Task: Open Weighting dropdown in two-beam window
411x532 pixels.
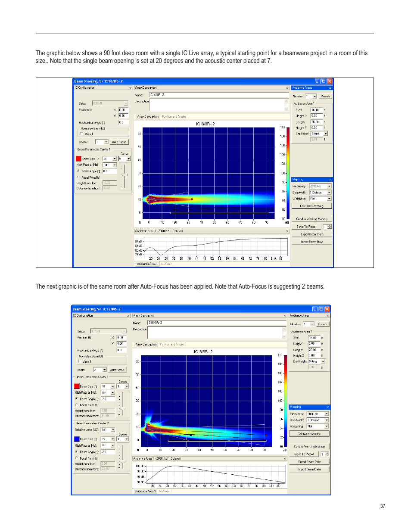Action: [x=327, y=426]
